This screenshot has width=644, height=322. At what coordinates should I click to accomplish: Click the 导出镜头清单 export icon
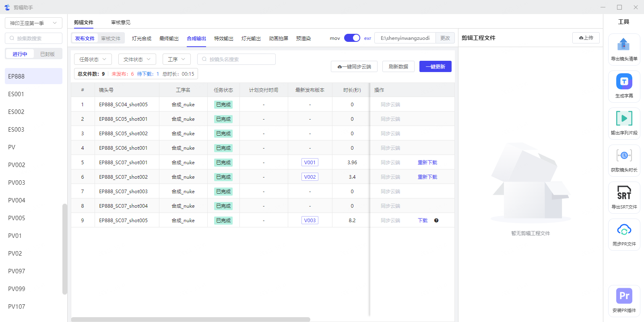click(623, 45)
